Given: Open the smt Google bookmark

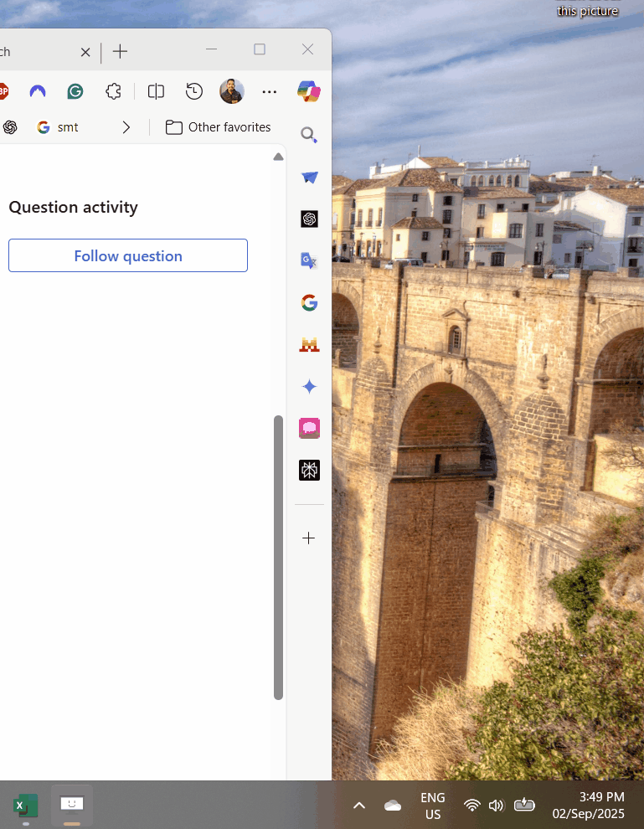Looking at the screenshot, I should [58, 127].
